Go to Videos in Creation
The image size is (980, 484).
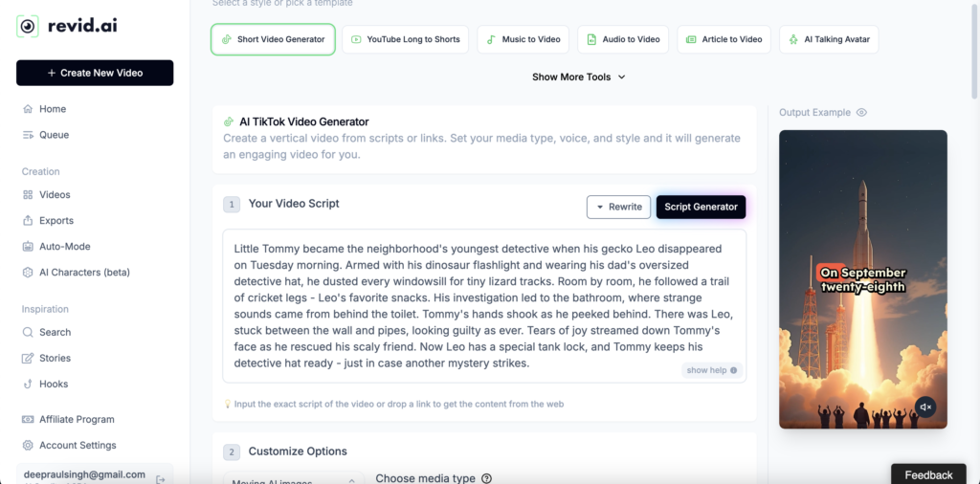[x=55, y=194]
